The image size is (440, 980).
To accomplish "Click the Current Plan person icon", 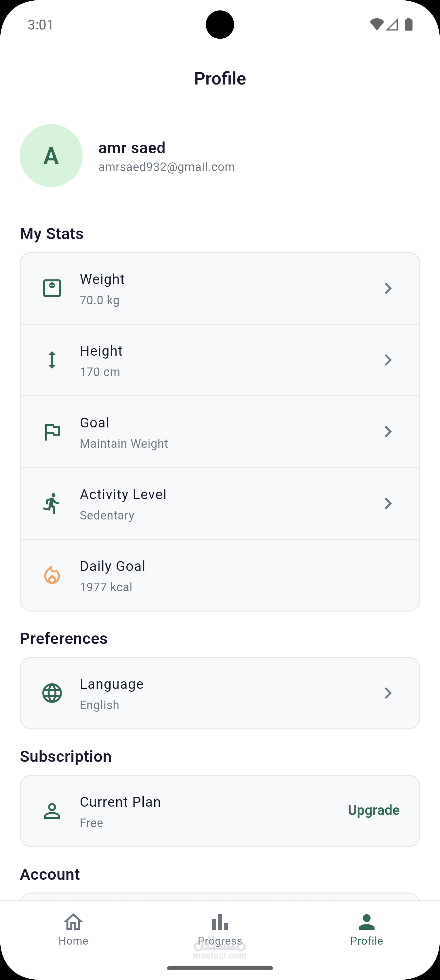I will pyautogui.click(x=52, y=811).
